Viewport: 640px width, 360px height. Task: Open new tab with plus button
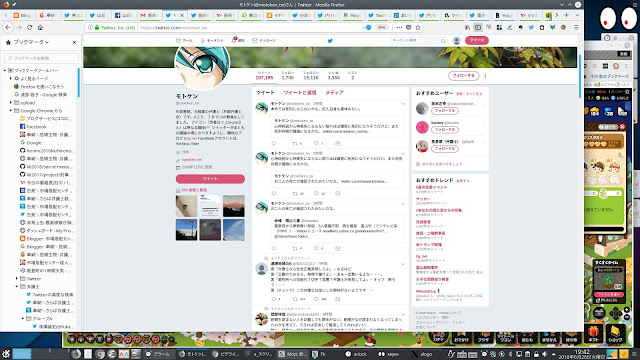pyautogui.click(x=566, y=15)
